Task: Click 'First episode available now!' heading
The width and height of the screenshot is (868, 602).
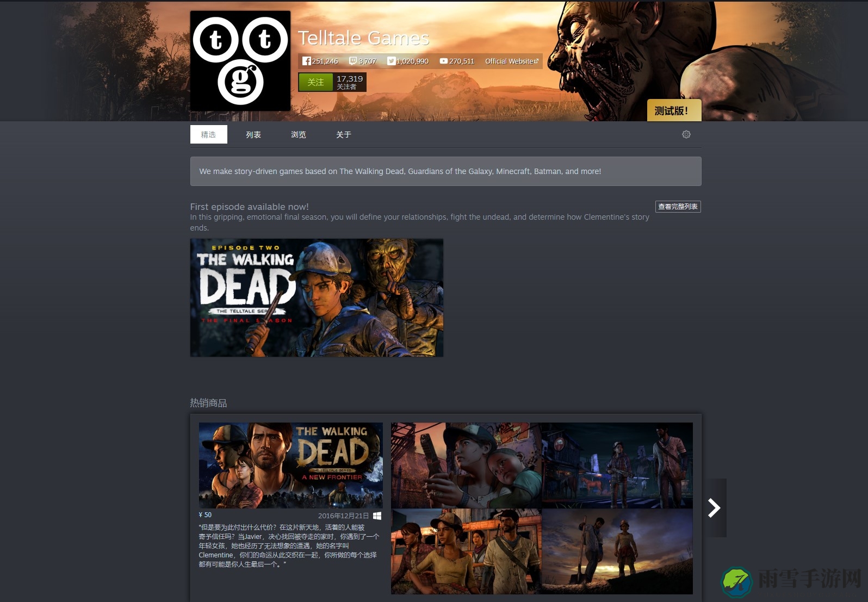Action: pyautogui.click(x=250, y=207)
